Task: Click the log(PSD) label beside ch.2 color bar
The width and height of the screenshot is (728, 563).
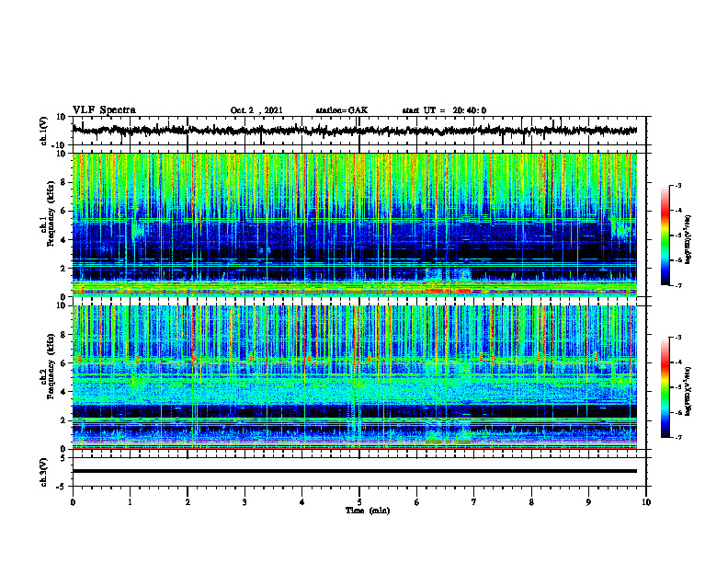Action: (x=688, y=392)
